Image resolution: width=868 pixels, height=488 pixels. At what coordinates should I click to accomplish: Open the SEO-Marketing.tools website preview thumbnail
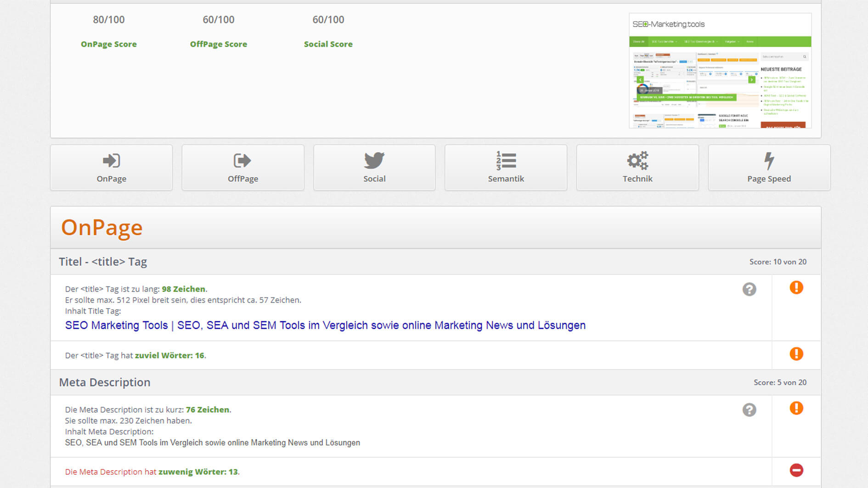(x=720, y=71)
